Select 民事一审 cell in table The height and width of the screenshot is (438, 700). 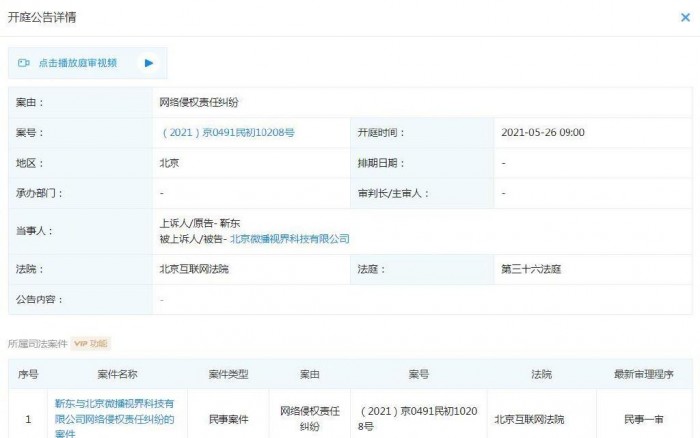point(644,419)
